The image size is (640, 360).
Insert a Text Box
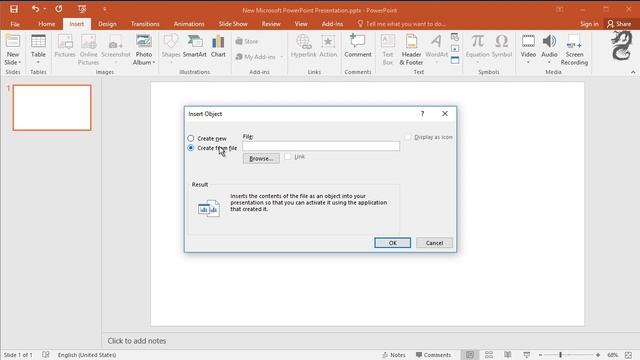click(x=388, y=41)
